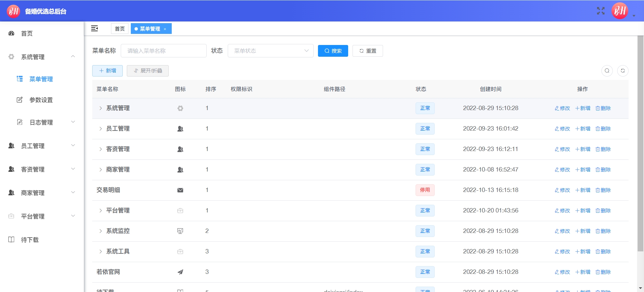Expand the 平台管理 sidebar group
The height and width of the screenshot is (292, 644).
[42, 216]
